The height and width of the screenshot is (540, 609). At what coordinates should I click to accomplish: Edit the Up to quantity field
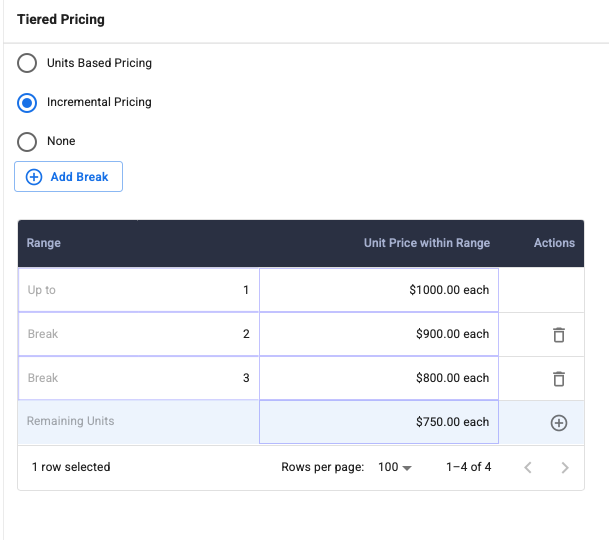tap(138, 290)
